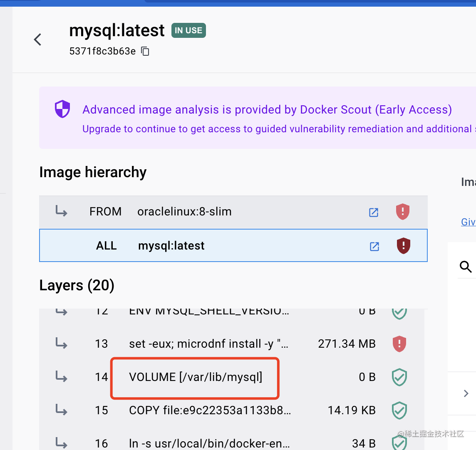Screen dimensions: 476x450
Task: Select layer 14 VOLUME /var/lib/mysql
Action: (196, 377)
